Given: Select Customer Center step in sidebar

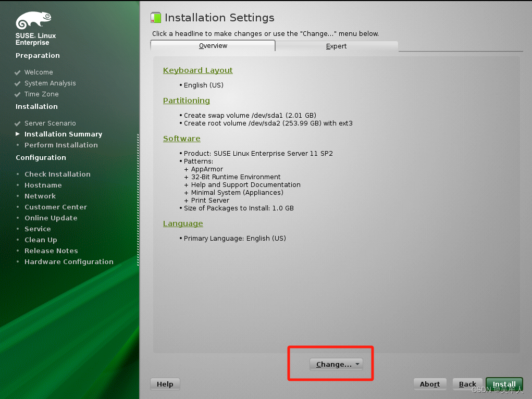Looking at the screenshot, I should [56, 207].
